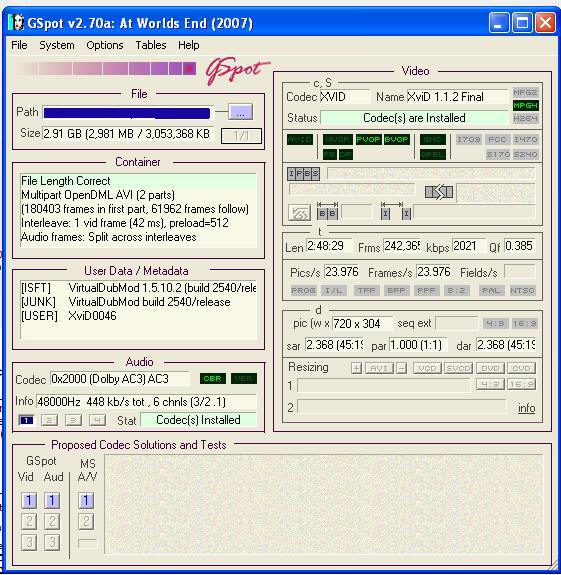Click the FCC colorimetry indicator
Viewport: 561px width, 575px height.
tap(497, 139)
